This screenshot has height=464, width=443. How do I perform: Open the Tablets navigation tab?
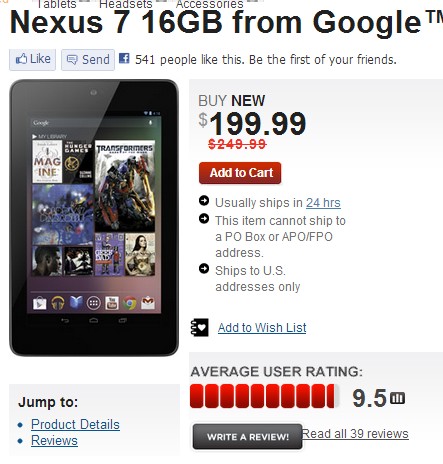tap(57, 4)
